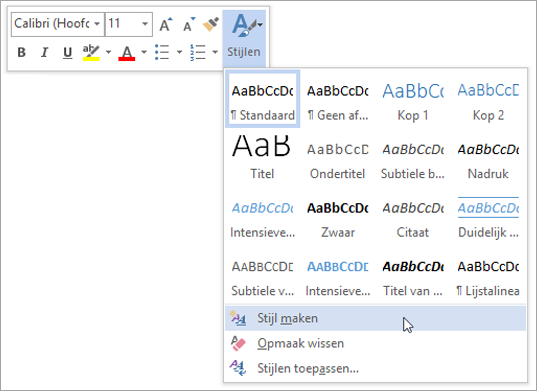The height and width of the screenshot is (391, 537).
Task: Apply the Duidelijk ... style
Action: [488, 216]
